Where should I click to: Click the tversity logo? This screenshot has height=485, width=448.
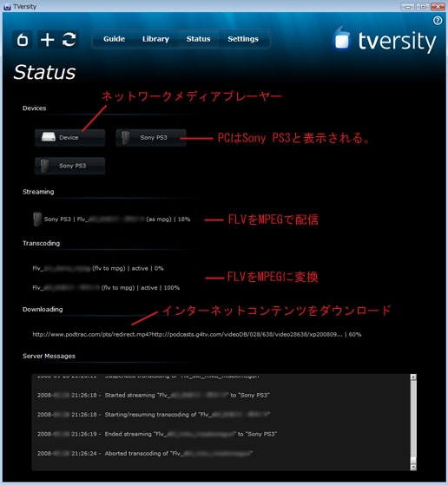pos(384,41)
